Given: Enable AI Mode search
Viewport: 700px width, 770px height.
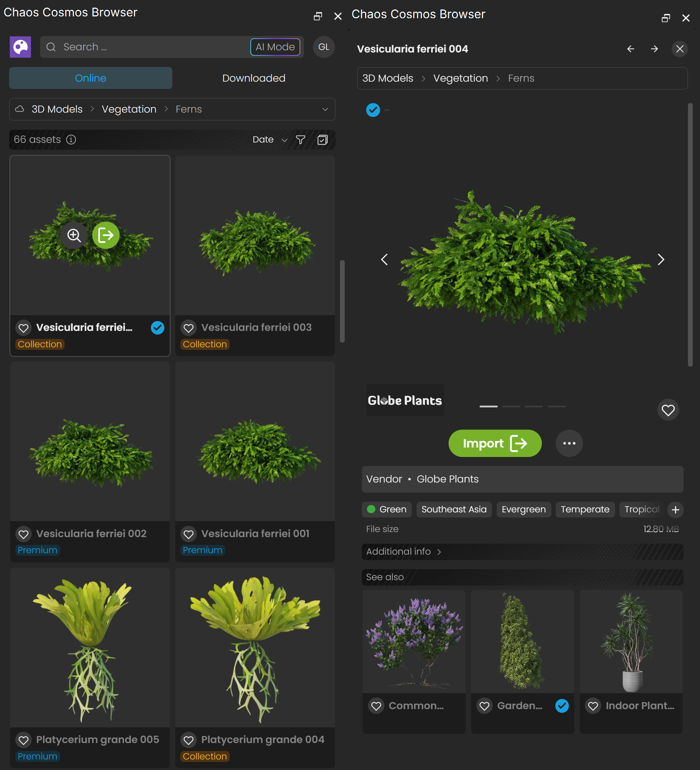Looking at the screenshot, I should pos(275,47).
